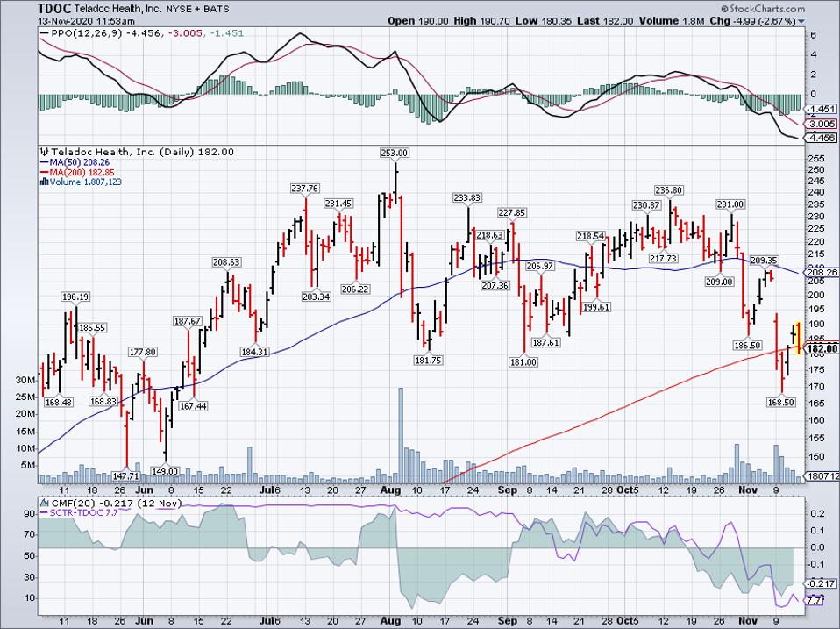Click the MA(200) 182.85 legend text
The image size is (840, 629).
pos(82,173)
